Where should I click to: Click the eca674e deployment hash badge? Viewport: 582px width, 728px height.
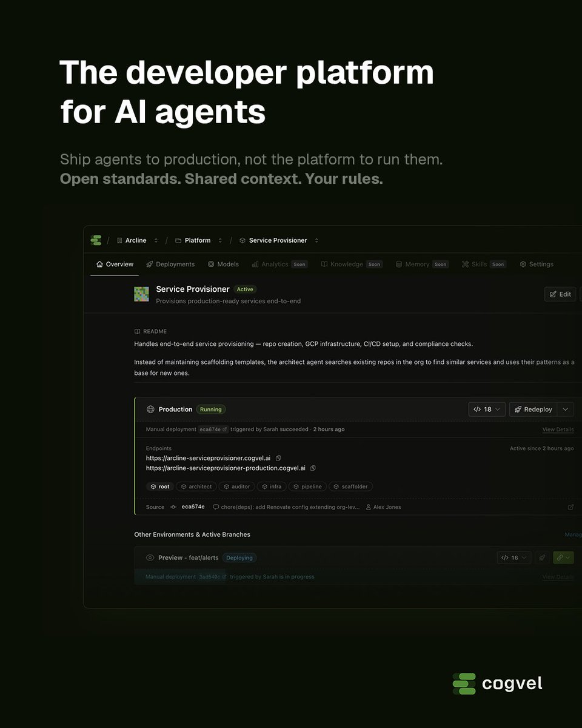point(214,430)
